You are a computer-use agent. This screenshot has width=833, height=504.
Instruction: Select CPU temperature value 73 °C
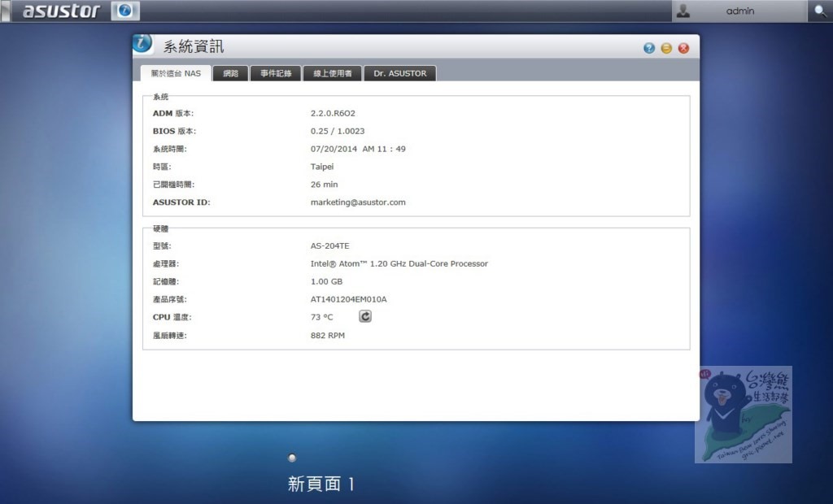tap(322, 317)
